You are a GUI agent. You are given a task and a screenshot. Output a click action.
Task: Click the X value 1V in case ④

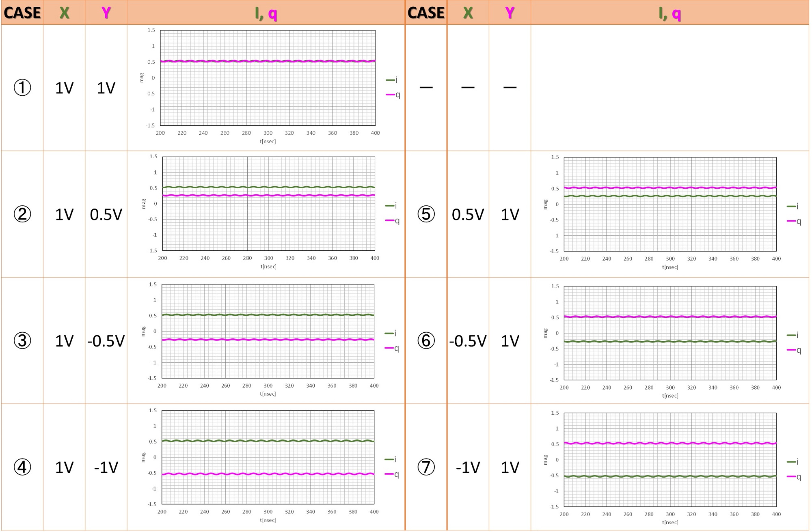pyautogui.click(x=64, y=467)
